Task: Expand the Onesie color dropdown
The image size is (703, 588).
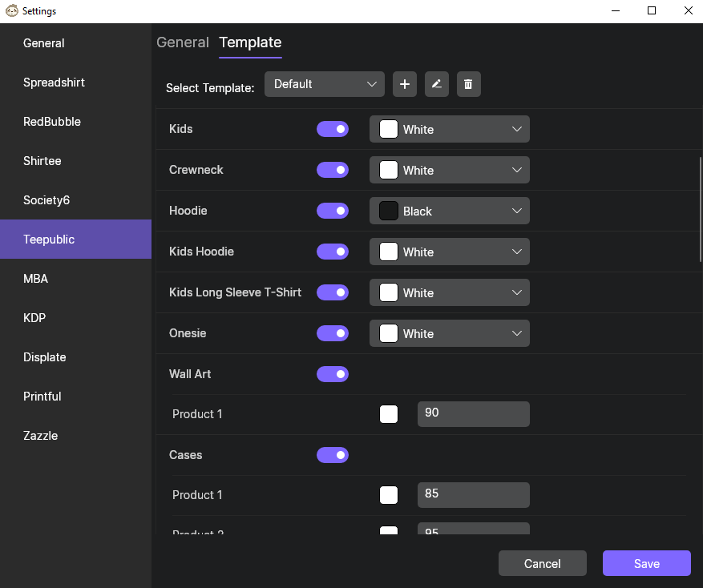Action: tap(449, 333)
